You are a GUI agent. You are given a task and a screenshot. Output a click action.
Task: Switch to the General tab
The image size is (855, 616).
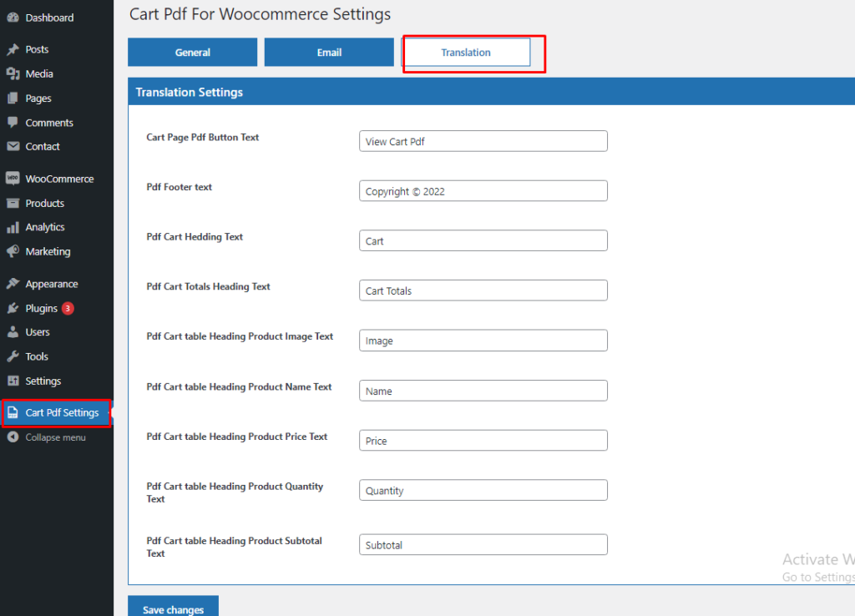tap(193, 53)
